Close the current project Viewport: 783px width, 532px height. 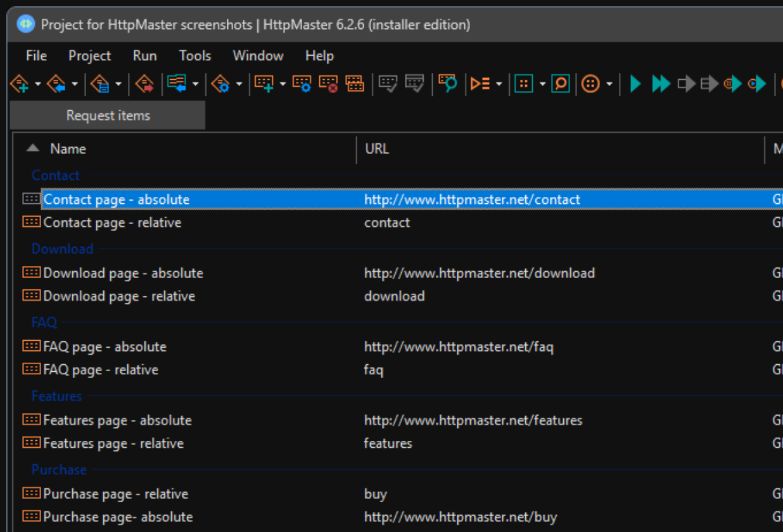tap(144, 83)
